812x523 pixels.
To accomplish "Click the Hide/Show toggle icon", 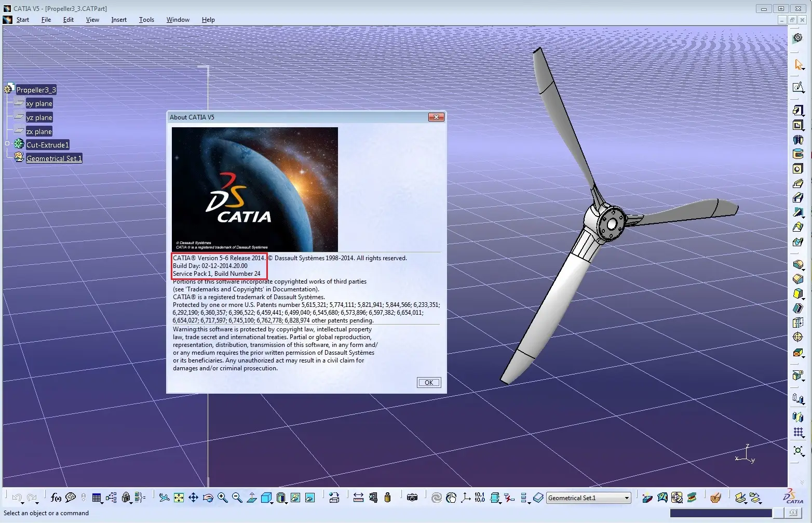I will [295, 498].
